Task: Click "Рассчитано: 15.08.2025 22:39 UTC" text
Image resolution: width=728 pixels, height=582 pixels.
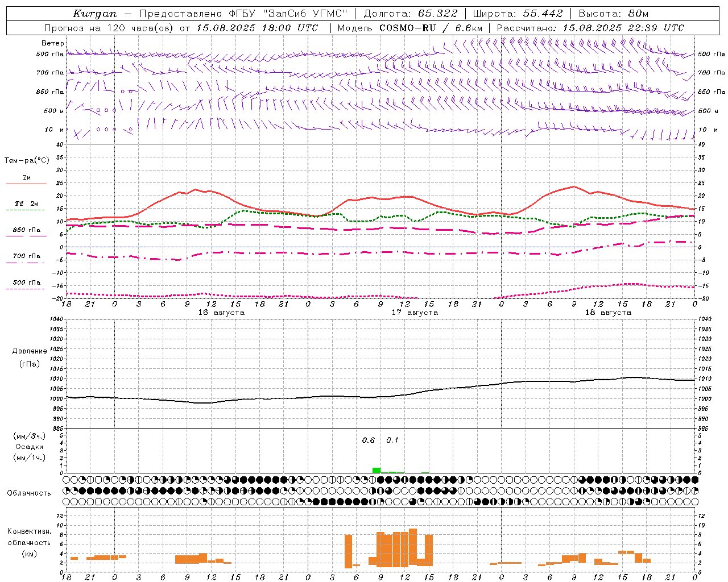Action: (590, 28)
